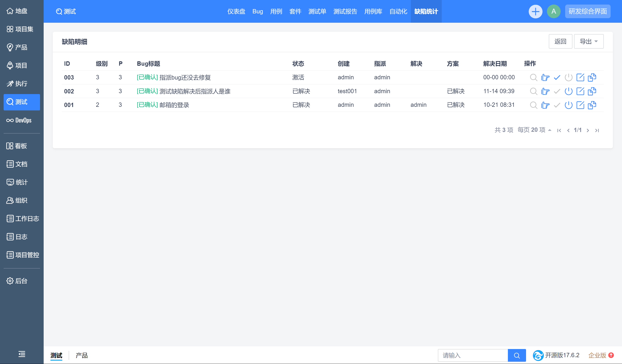
Task: Switch to the 用例 tab
Action: point(276,11)
